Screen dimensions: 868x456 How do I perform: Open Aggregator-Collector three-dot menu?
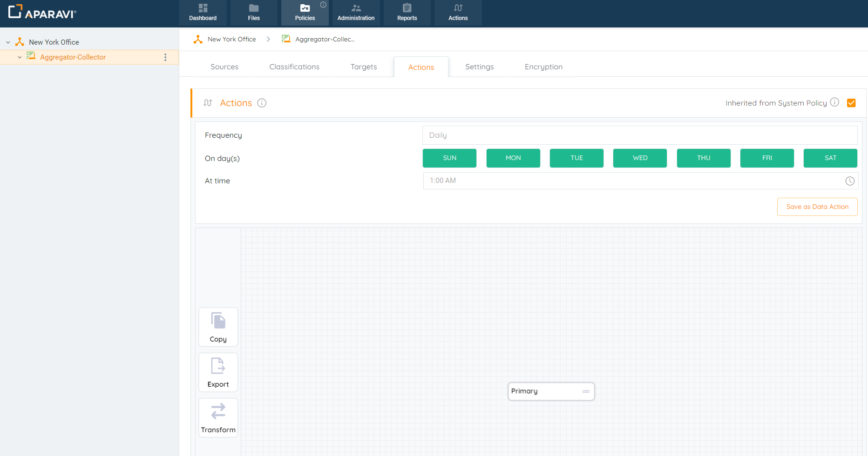[165, 57]
